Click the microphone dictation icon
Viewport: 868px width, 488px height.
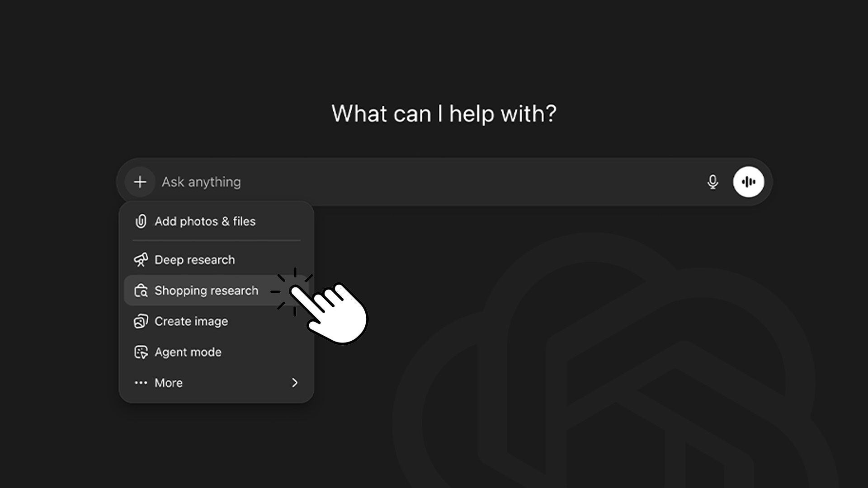tap(712, 182)
